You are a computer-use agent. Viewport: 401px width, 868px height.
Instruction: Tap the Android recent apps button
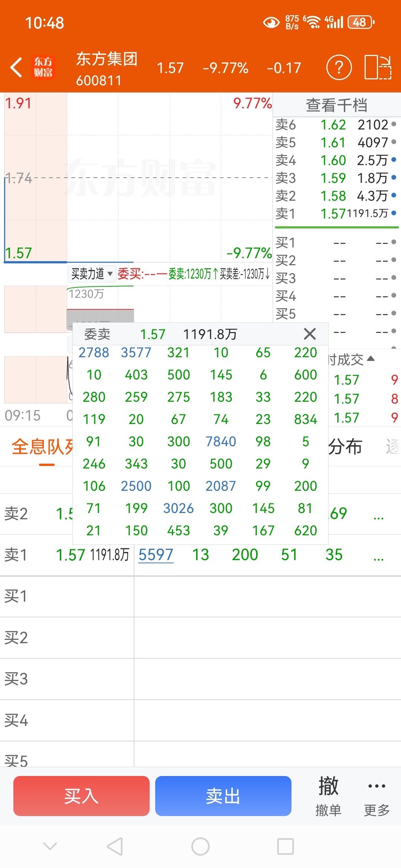(x=286, y=846)
